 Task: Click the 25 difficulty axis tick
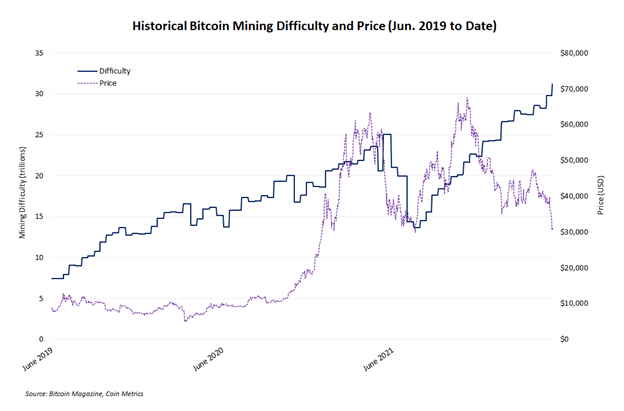[x=39, y=134]
